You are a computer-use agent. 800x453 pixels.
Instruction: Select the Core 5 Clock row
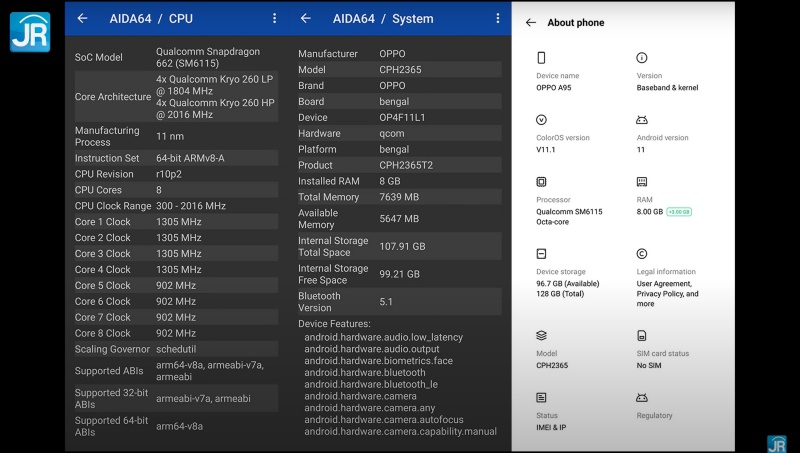coord(176,285)
